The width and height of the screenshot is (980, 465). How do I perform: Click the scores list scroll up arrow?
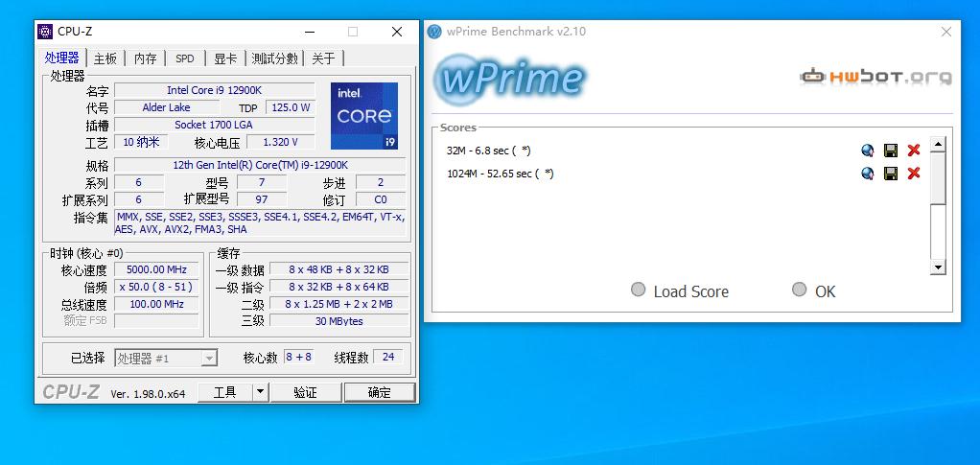coord(938,145)
